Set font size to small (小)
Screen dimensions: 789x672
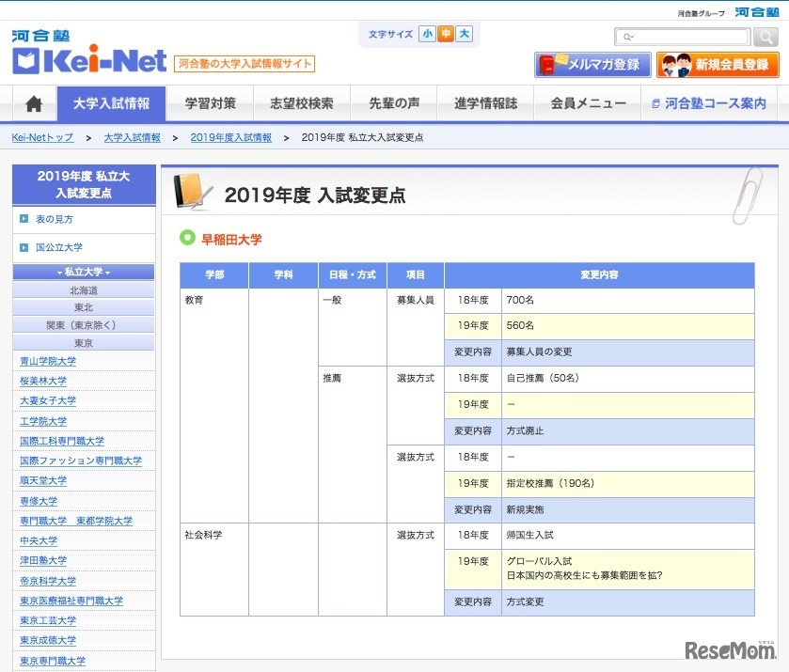pos(428,34)
